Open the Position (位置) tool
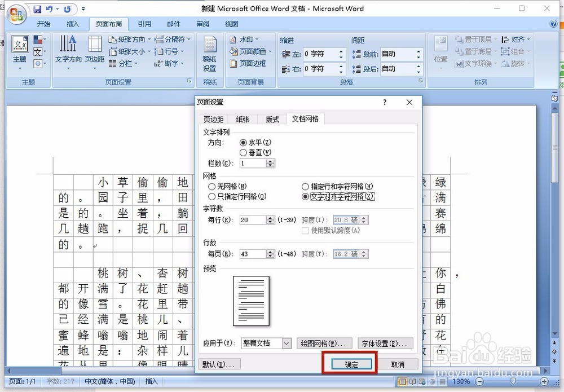This screenshot has width=564, height=392. coord(440,52)
